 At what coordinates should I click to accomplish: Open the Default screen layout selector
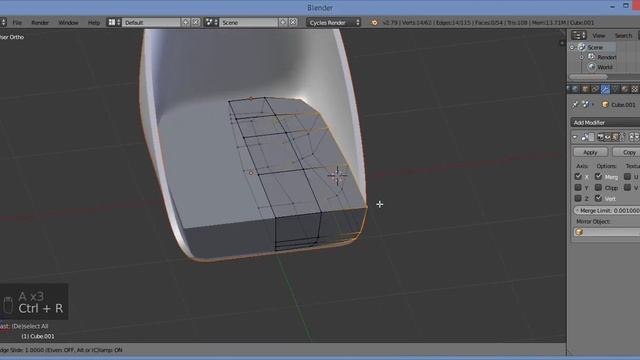coord(151,22)
